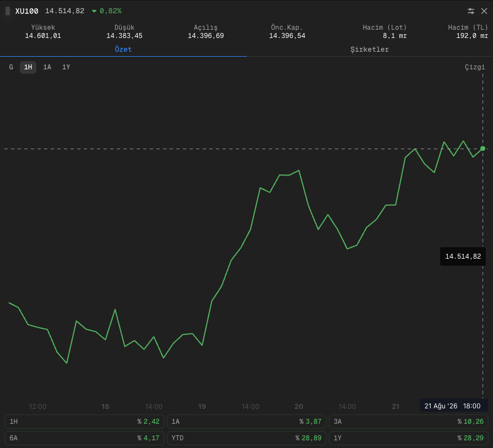Click the Düşük value 14.383,45
Viewport: 493px width, 448px height.
click(124, 36)
